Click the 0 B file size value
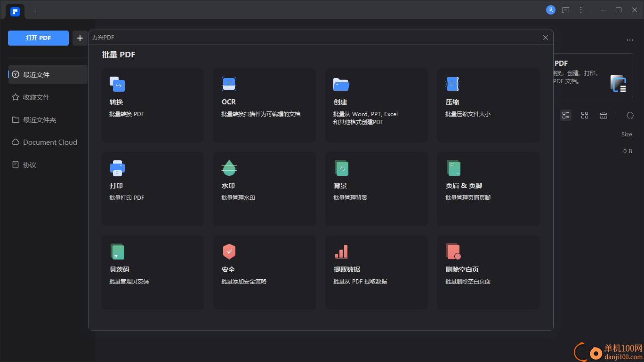 click(628, 151)
